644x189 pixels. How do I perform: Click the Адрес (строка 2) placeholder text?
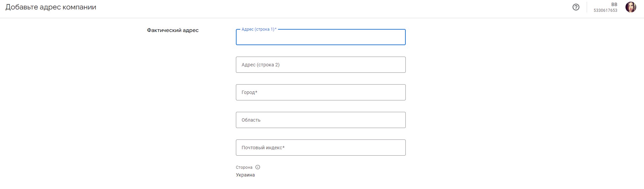pyautogui.click(x=260, y=65)
